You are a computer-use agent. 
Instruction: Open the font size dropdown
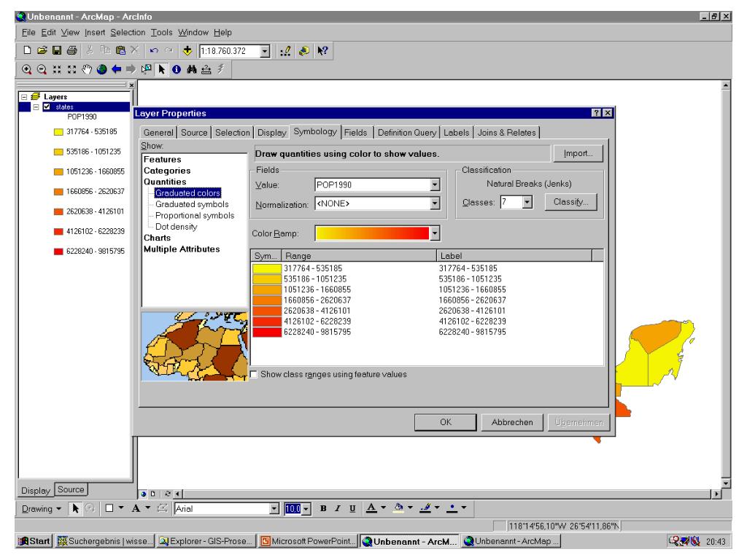[x=306, y=509]
